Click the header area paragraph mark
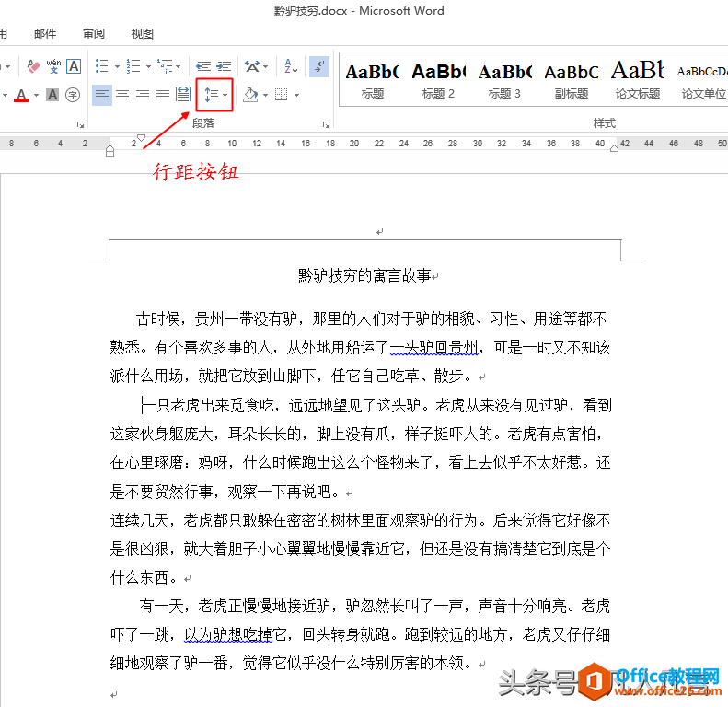Image resolution: width=728 pixels, height=707 pixels. (380, 231)
